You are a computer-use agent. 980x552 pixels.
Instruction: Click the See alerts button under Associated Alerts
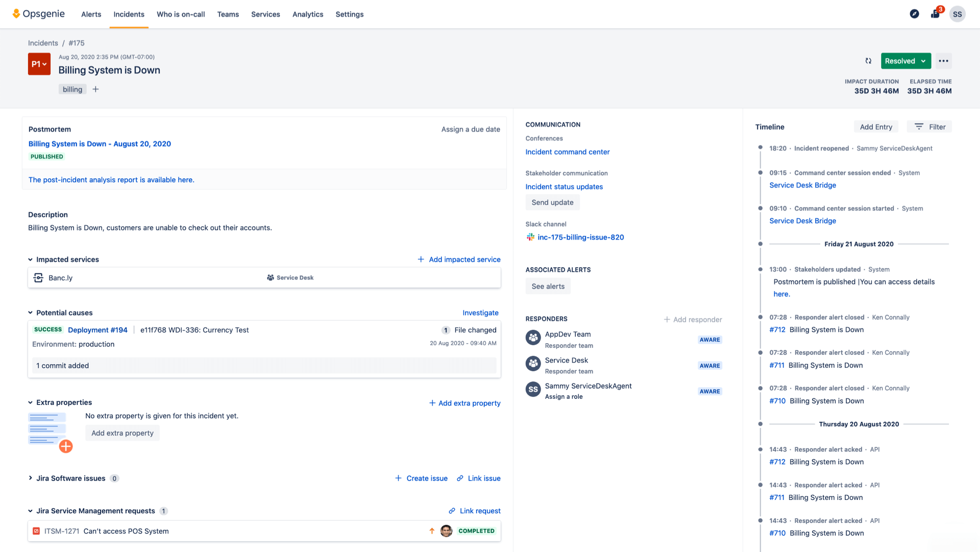click(x=547, y=285)
